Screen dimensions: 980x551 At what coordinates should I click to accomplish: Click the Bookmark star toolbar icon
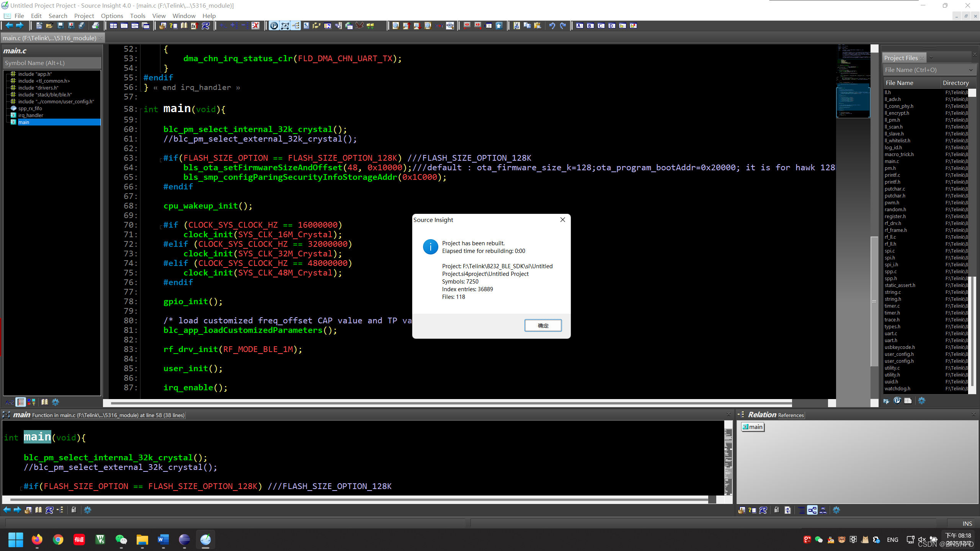pos(499,26)
